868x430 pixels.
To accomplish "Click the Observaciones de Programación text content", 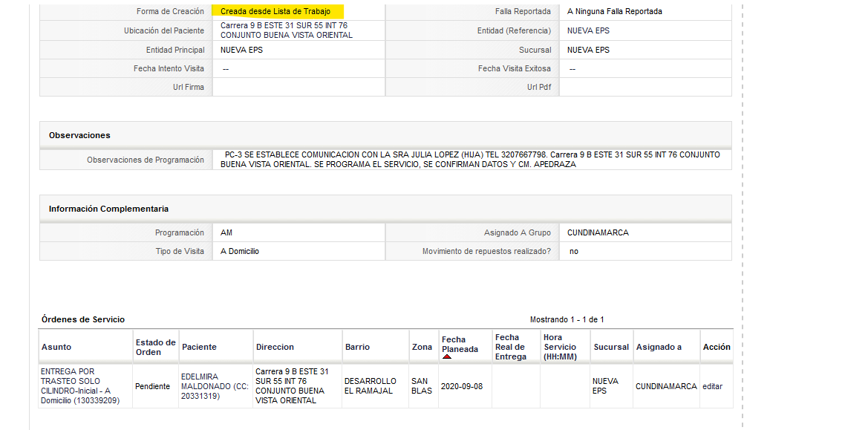I will pyautogui.click(x=471, y=160).
